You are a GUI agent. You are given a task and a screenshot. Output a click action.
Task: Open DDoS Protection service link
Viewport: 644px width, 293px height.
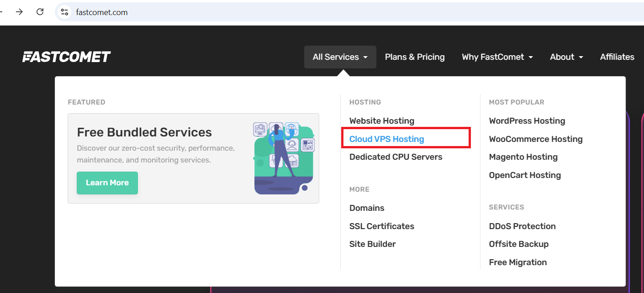523,226
